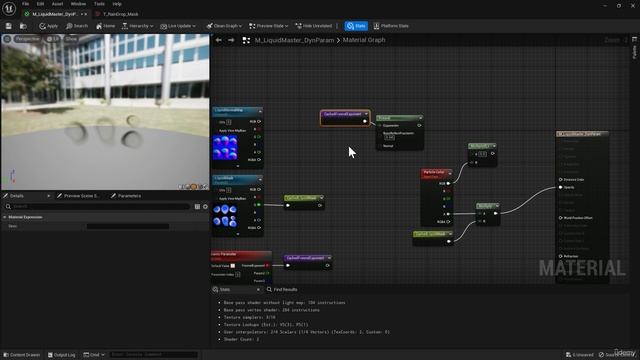Open the Lit view mode dropdown

(53, 39)
